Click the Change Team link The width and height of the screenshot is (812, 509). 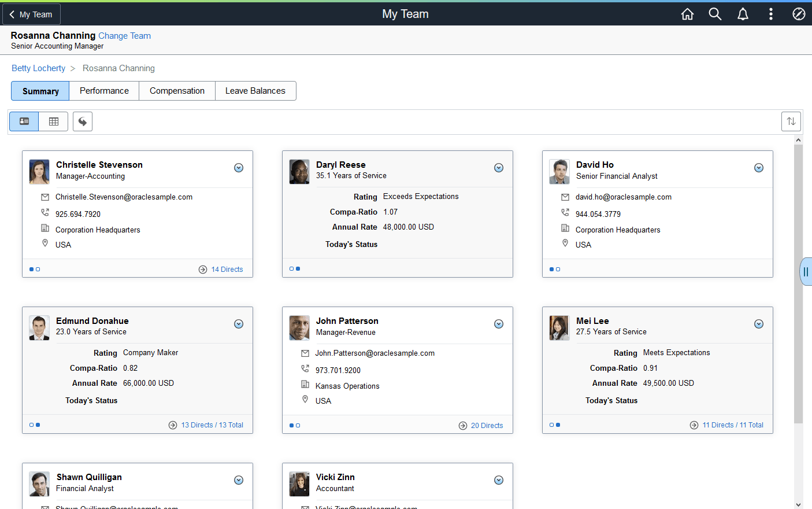[124, 36]
